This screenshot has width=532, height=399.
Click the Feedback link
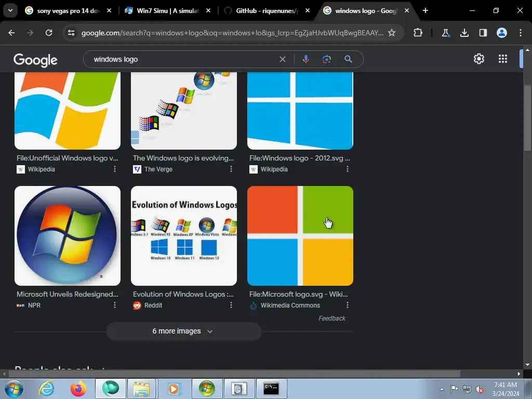point(332,318)
